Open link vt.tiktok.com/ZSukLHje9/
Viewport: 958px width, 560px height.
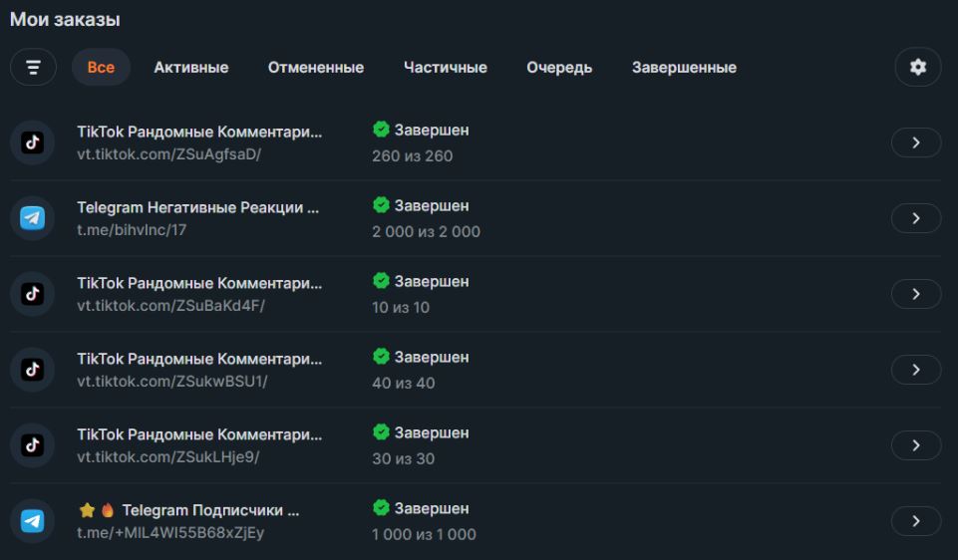[168, 457]
